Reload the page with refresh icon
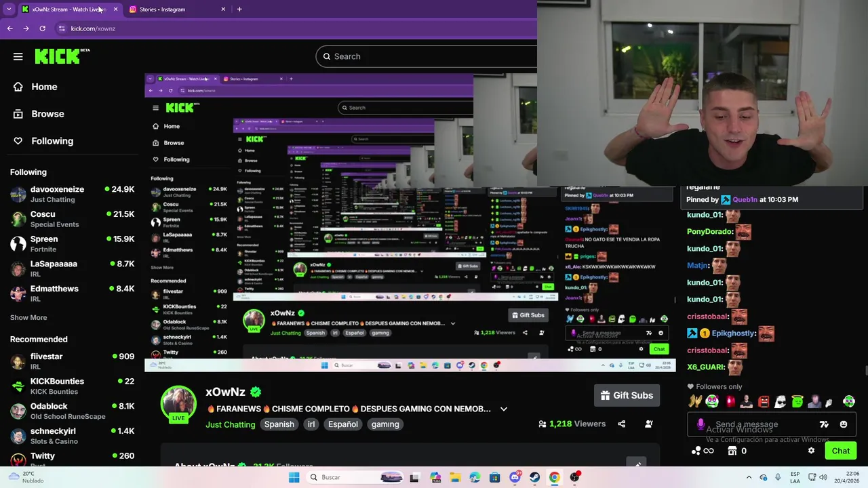The height and width of the screenshot is (488, 868). [42, 28]
